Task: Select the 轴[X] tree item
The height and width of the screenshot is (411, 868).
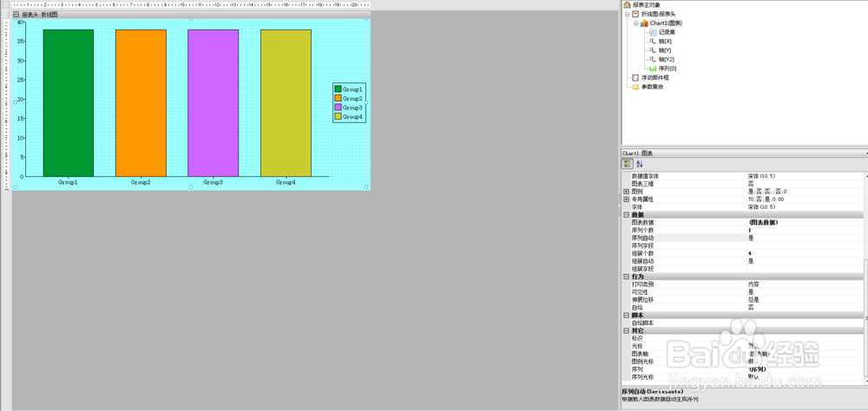Action: (x=665, y=41)
